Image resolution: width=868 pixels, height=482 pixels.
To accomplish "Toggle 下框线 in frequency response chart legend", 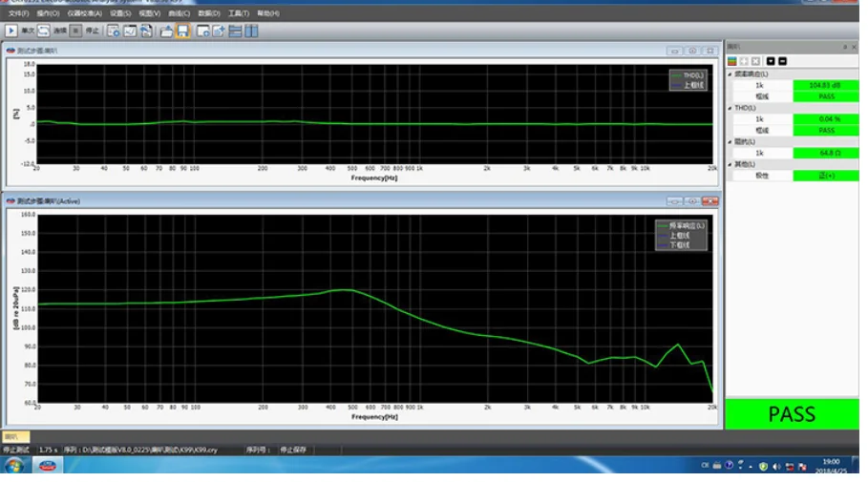I will click(674, 244).
